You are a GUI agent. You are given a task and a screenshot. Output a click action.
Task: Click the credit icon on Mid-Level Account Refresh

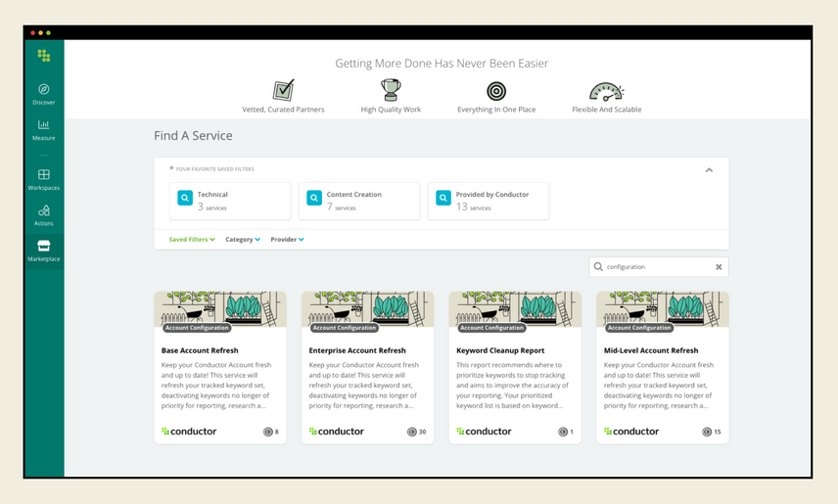click(x=707, y=432)
